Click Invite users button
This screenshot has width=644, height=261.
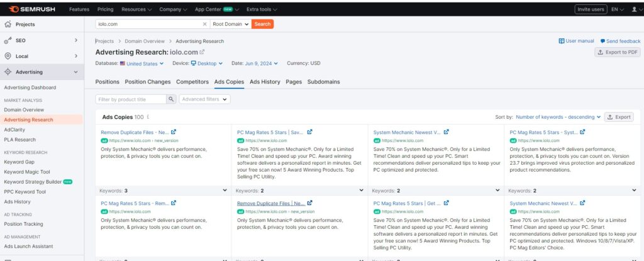[x=591, y=9]
